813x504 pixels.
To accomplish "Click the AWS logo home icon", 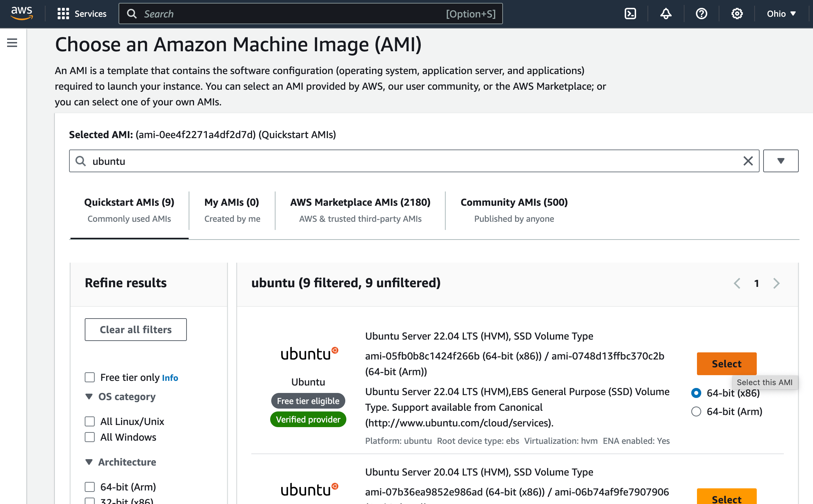I will 22,13.
